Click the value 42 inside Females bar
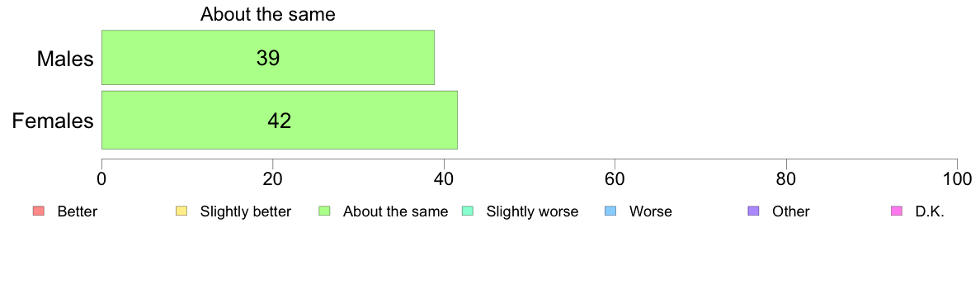This screenshot has height=304, width=980. click(x=280, y=121)
